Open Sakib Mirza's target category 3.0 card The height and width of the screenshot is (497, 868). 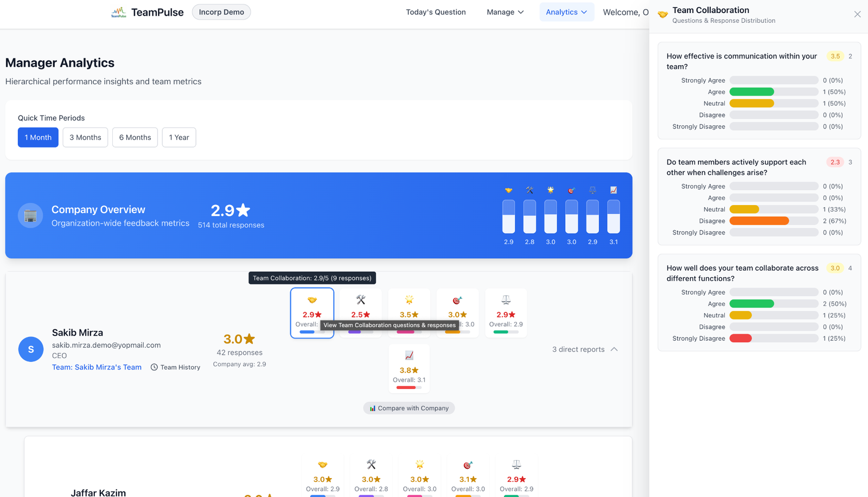[x=457, y=313]
